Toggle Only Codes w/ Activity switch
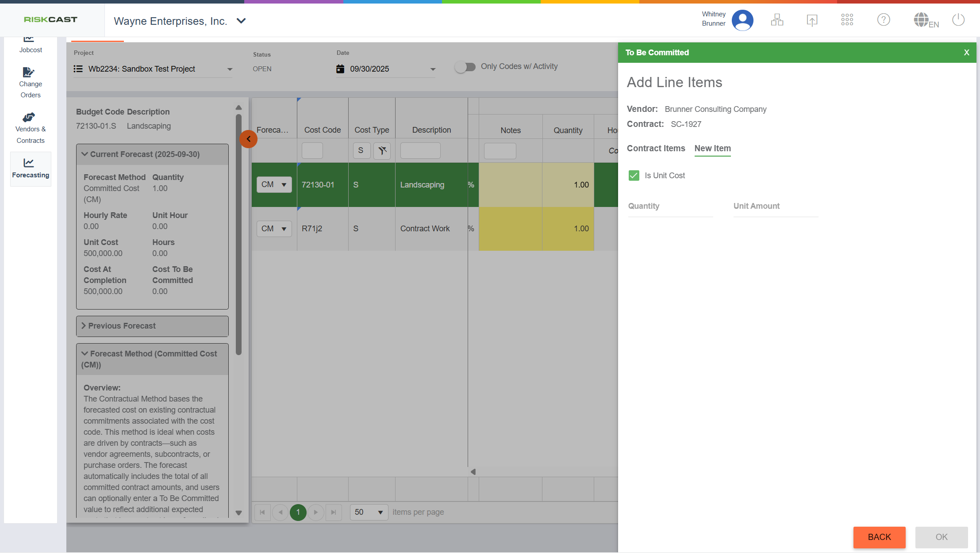Screen dimensions: 980x555 (465, 67)
